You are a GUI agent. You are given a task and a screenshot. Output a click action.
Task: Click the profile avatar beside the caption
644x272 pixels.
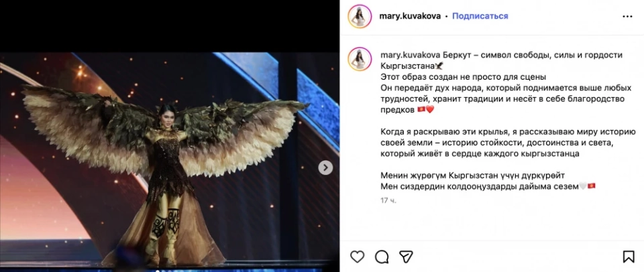coord(360,59)
